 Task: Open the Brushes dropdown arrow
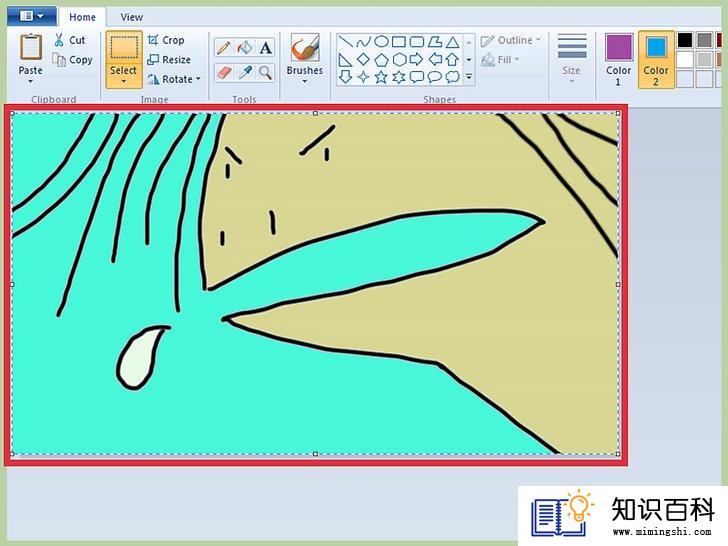[305, 82]
